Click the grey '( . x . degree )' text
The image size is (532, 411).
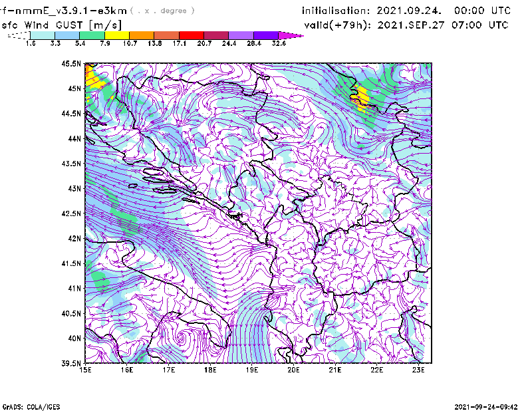(x=162, y=11)
